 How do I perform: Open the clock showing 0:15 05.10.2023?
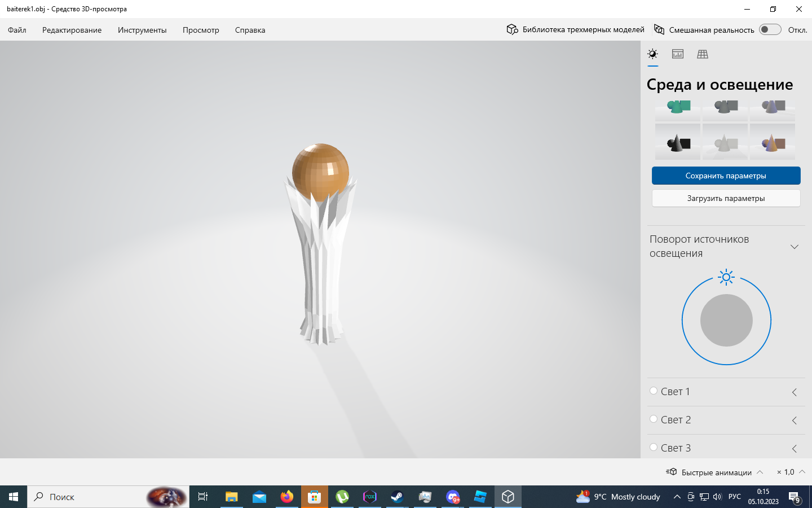(763, 497)
